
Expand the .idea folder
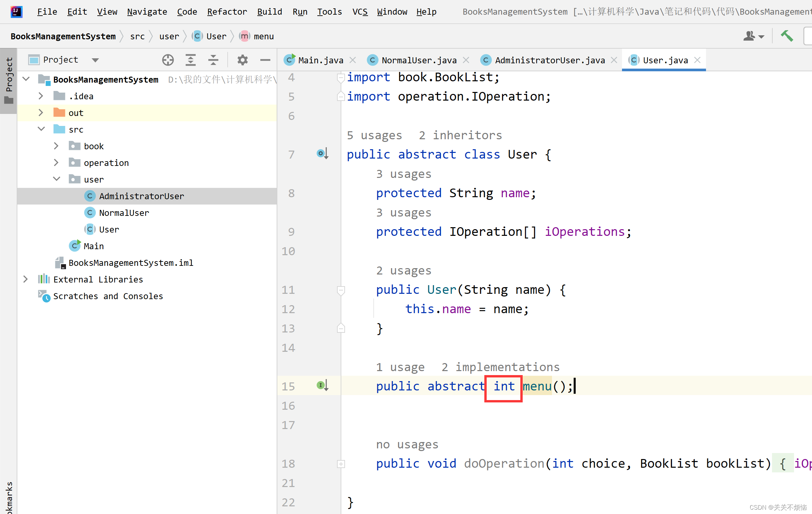41,96
